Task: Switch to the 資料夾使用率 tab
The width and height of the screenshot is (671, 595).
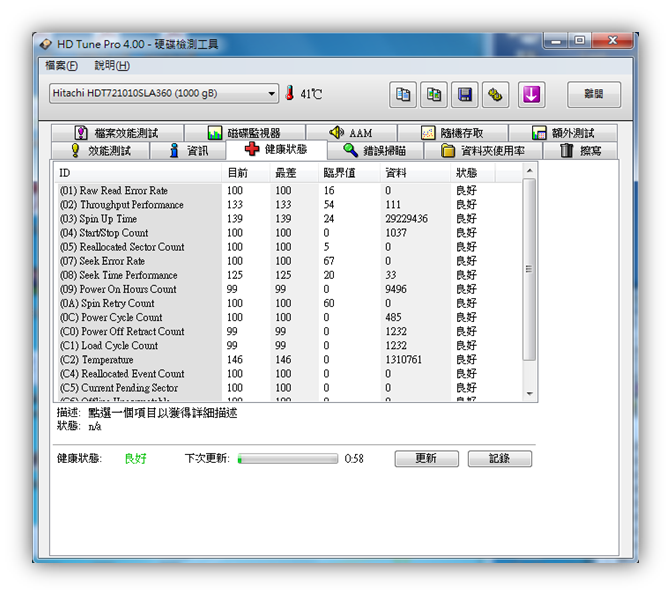Action: (484, 151)
